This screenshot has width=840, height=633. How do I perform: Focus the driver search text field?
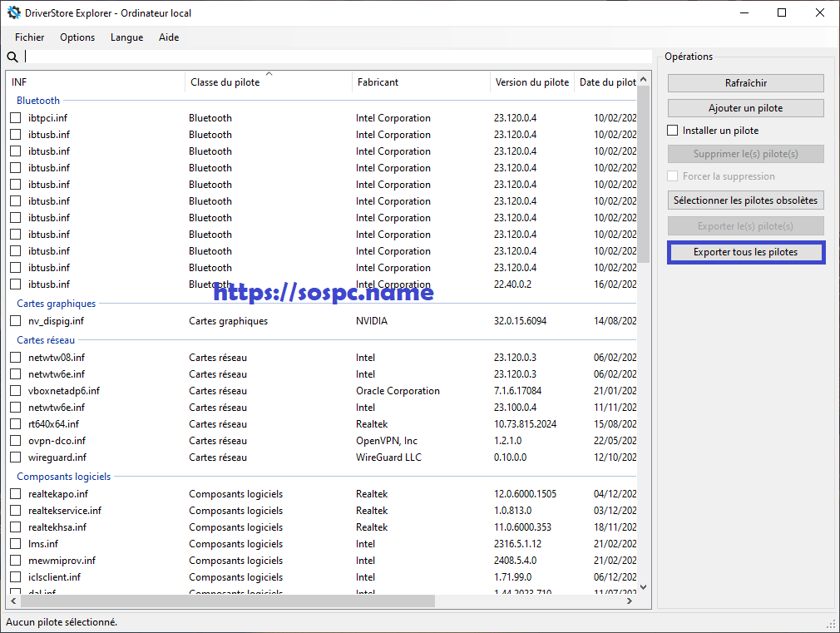point(333,57)
